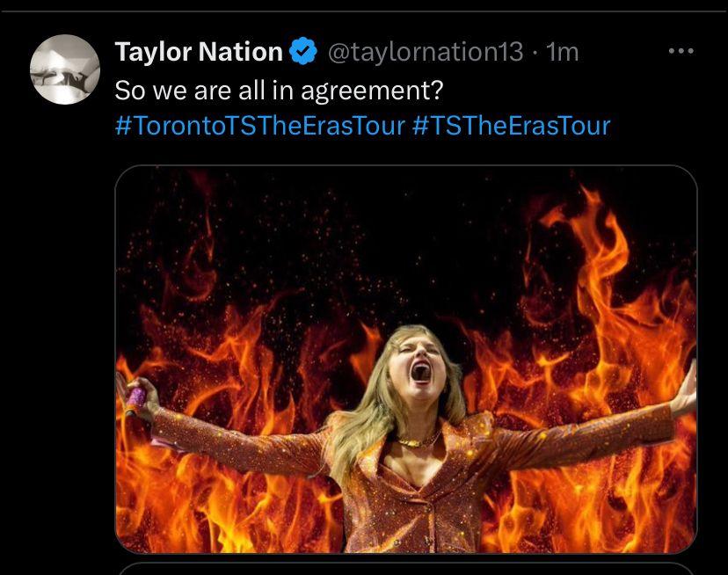The image size is (728, 575).
Task: Open the @taylornation13 handle link
Action: [426, 53]
